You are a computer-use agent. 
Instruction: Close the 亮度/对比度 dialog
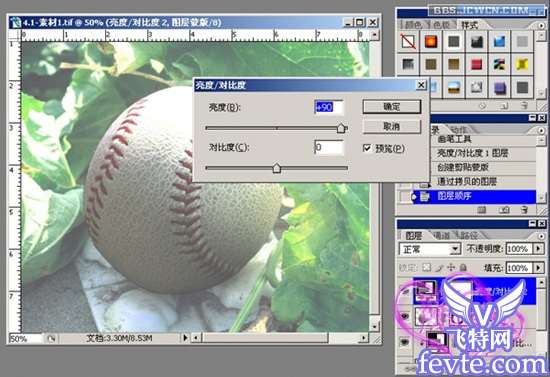pos(421,85)
